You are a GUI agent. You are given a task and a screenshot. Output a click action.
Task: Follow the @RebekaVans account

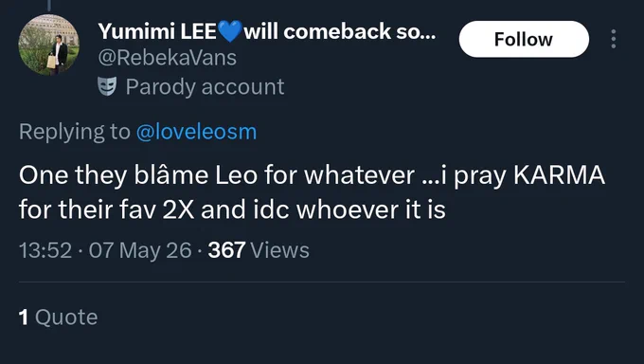click(x=524, y=39)
